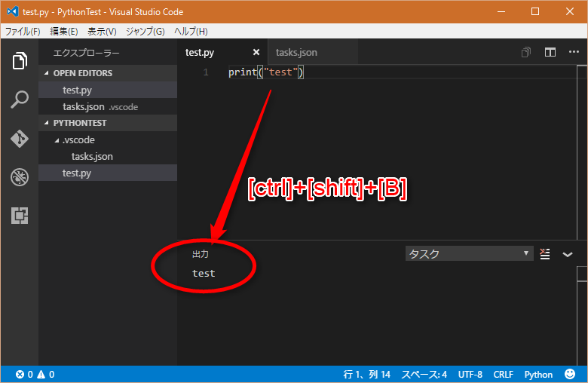Clear the output panel contents
Screen dimensions: 588x383
coord(544,254)
